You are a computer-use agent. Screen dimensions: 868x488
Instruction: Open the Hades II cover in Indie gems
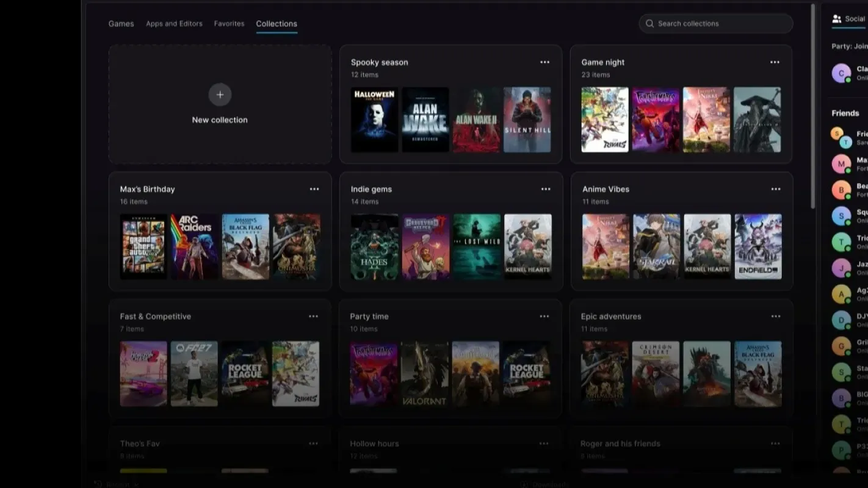(x=375, y=246)
